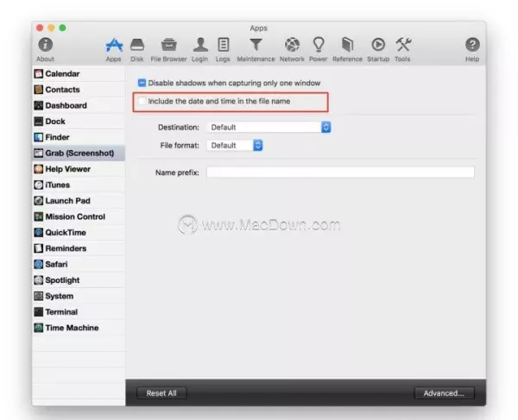Open the Login toolbar section
518x420 pixels.
[200, 49]
